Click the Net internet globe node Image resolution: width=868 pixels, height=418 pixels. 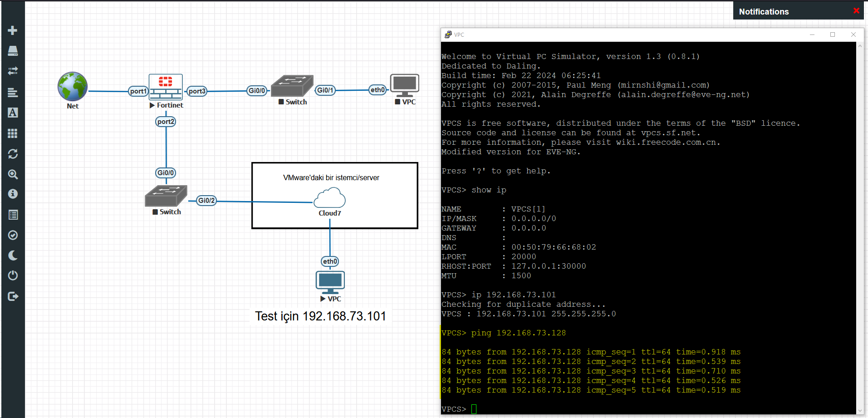72,85
